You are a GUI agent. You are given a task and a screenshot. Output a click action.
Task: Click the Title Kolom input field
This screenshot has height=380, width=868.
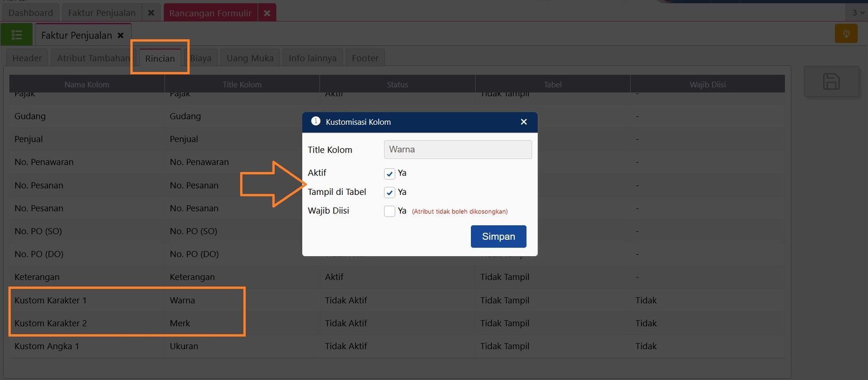[x=457, y=150]
